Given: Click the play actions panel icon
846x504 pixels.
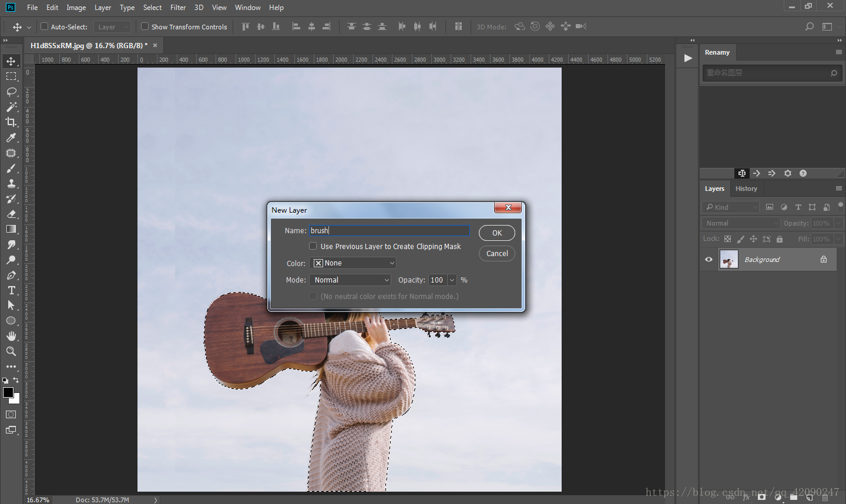Looking at the screenshot, I should point(687,58).
